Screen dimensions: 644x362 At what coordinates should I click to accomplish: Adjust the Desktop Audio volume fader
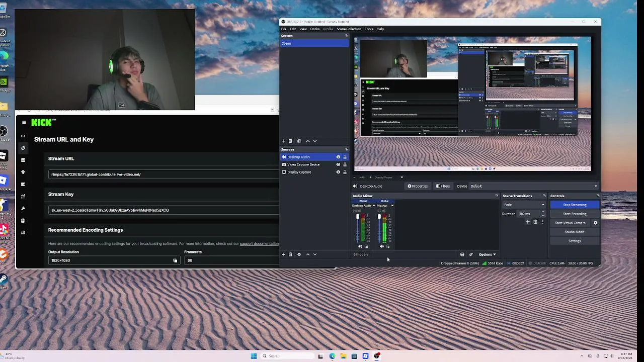[x=358, y=217]
